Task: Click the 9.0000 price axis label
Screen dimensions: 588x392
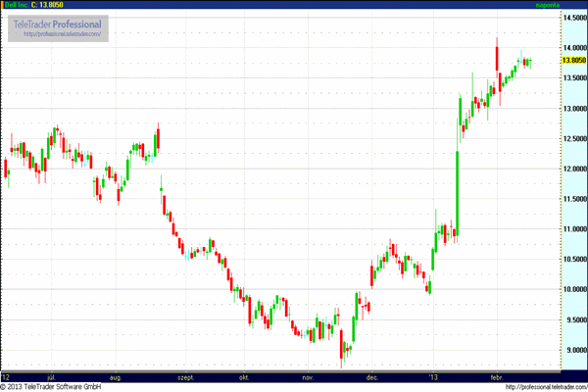Action: pyautogui.click(x=573, y=350)
